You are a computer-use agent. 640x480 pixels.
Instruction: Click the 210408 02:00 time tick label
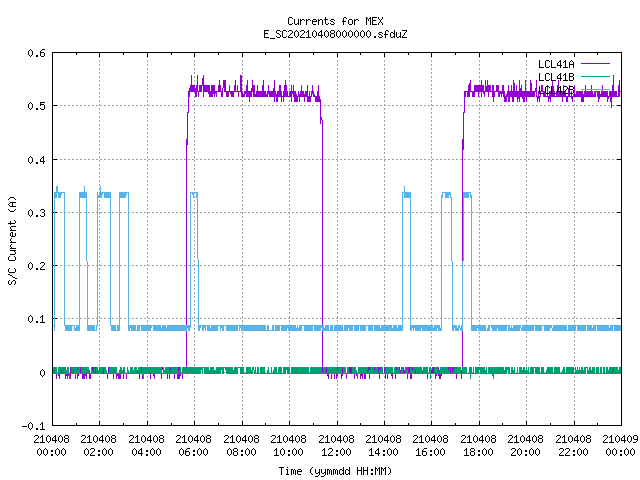[x=98, y=445]
